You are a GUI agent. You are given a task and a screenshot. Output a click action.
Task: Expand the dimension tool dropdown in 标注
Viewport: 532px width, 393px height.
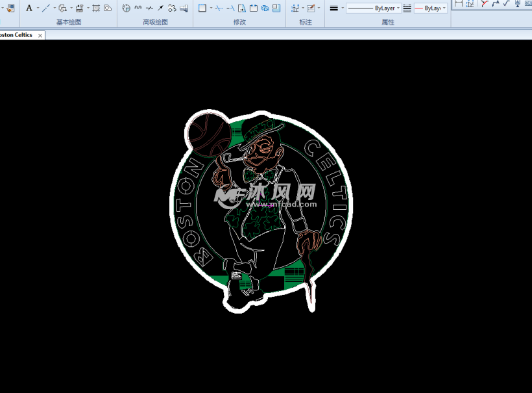pyautogui.click(x=303, y=8)
